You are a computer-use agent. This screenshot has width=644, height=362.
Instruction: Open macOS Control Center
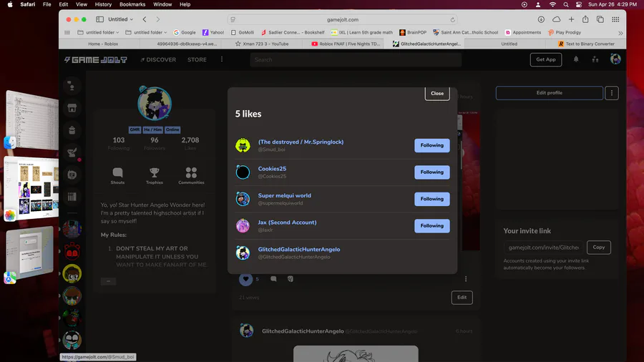click(x=579, y=4)
